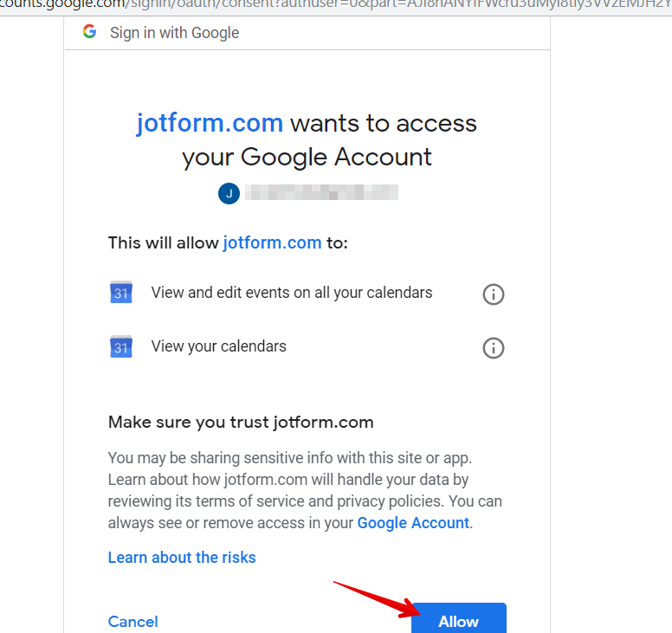
Task: Cancel the access request
Action: pyautogui.click(x=132, y=622)
